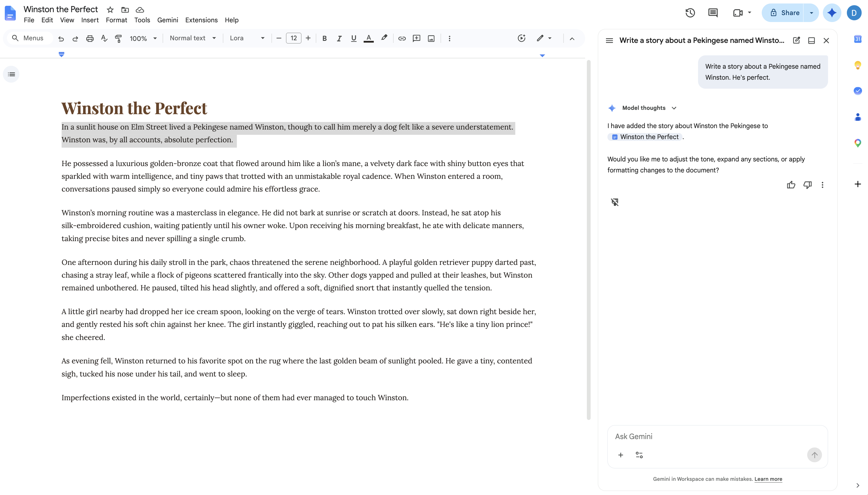Decrease font size with minus button
Viewport: 868px width, 495px height.
click(x=279, y=39)
